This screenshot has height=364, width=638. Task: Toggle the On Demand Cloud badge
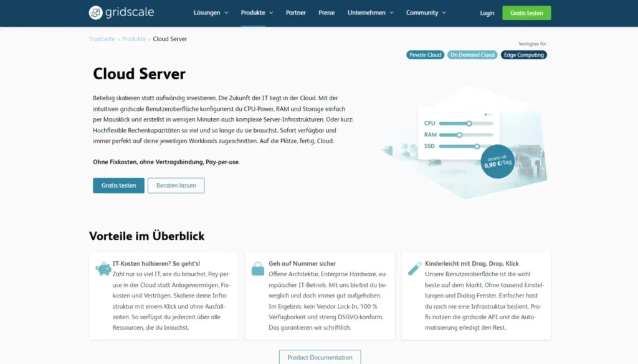coord(471,54)
